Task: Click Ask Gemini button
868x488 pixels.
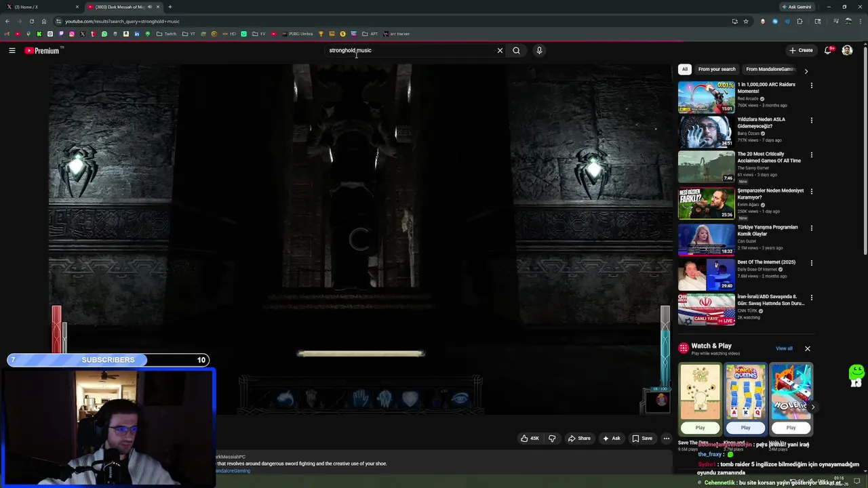Action: tap(796, 7)
